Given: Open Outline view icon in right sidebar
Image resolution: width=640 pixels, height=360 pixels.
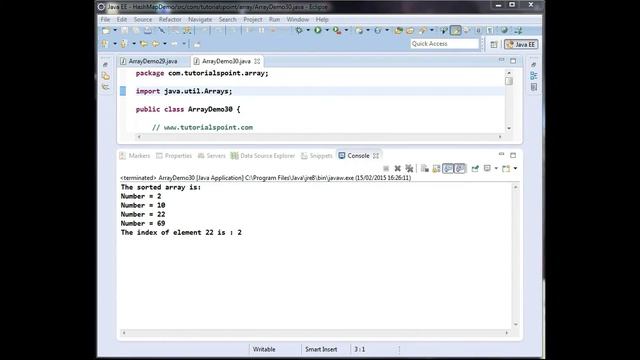Looking at the screenshot, I should pyautogui.click(x=533, y=76).
